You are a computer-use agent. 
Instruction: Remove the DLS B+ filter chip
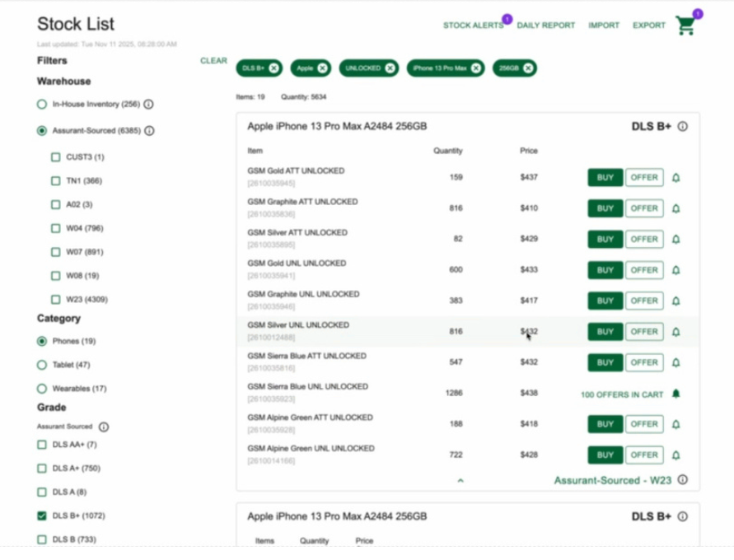tap(273, 68)
